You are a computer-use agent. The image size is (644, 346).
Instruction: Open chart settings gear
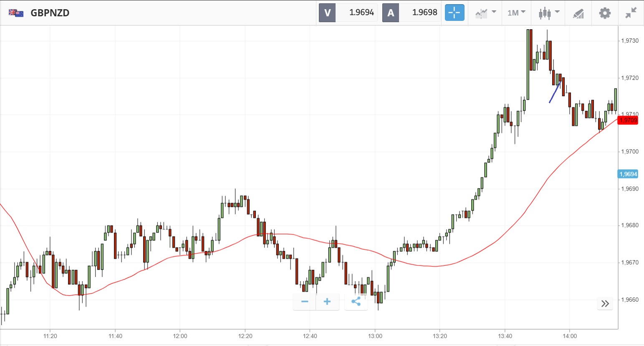pyautogui.click(x=604, y=13)
